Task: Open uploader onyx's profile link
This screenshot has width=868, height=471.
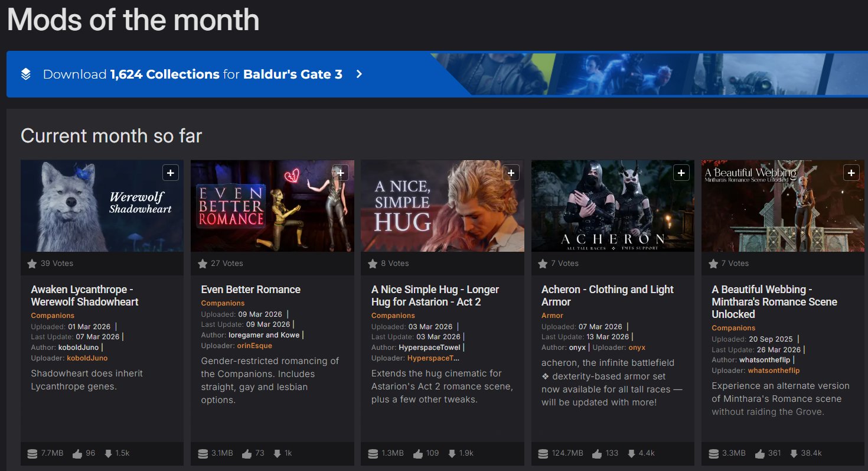Action: pyautogui.click(x=637, y=347)
